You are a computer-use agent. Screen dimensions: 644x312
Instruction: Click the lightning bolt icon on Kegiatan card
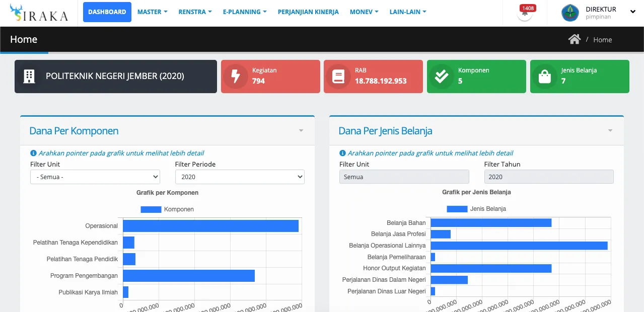coord(235,76)
